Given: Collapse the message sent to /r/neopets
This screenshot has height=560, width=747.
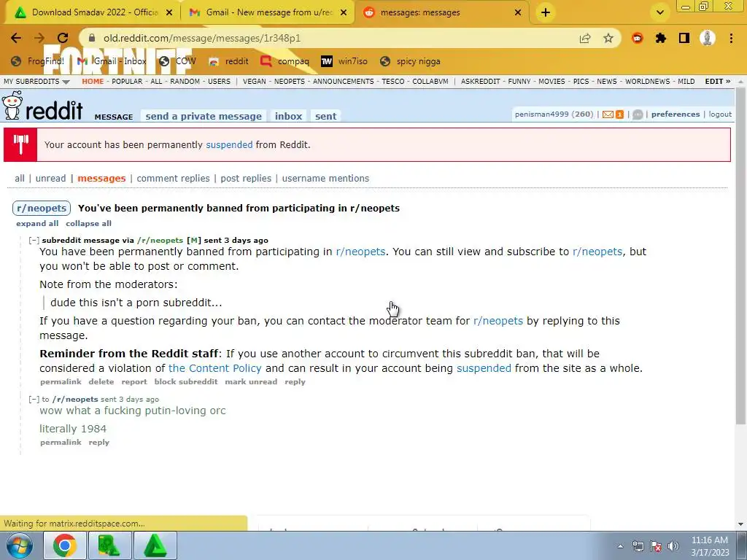Looking at the screenshot, I should tap(34, 400).
